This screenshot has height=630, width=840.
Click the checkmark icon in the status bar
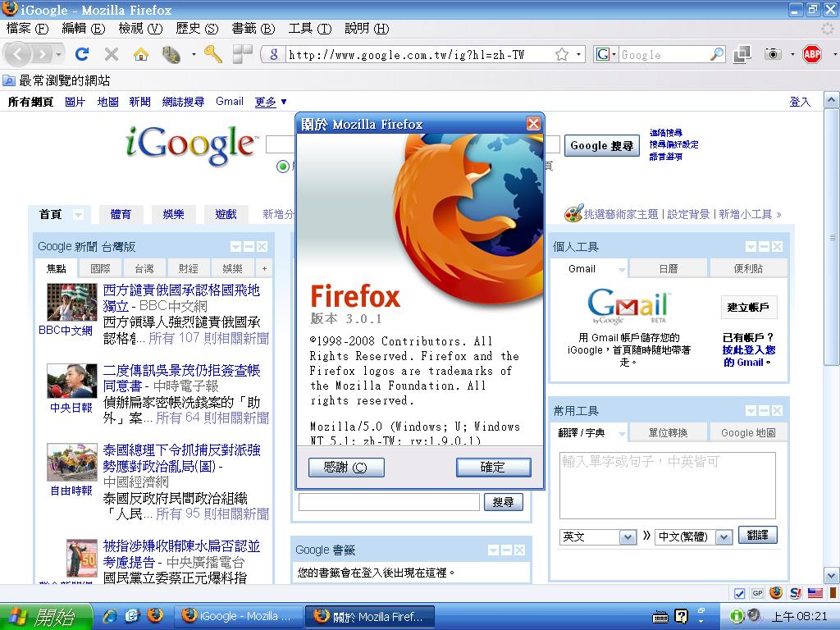click(x=739, y=593)
